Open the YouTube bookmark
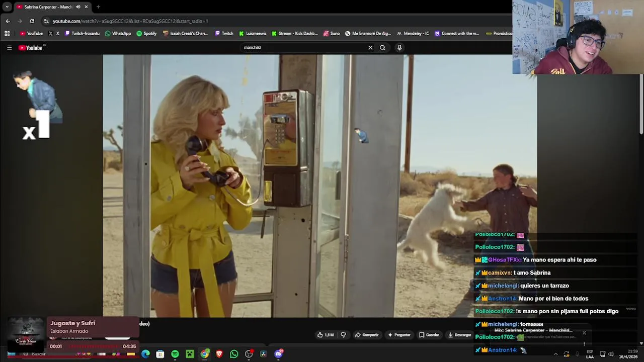Screen dimensions: 644x362 tap(31, 34)
